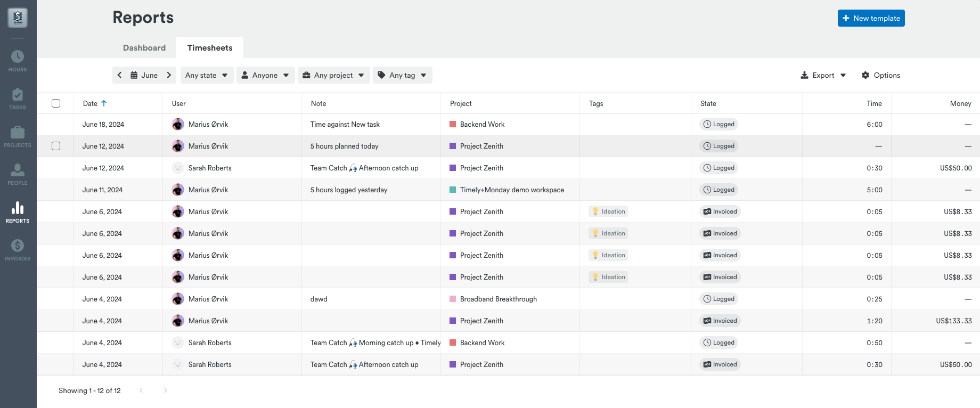The height and width of the screenshot is (408, 980).
Task: Expand the Any project filter
Action: pos(333,75)
